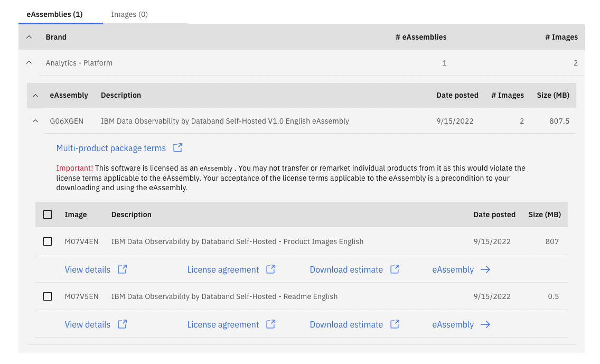
Task: Click View details launch icon for M07V5EN
Action: click(x=122, y=324)
